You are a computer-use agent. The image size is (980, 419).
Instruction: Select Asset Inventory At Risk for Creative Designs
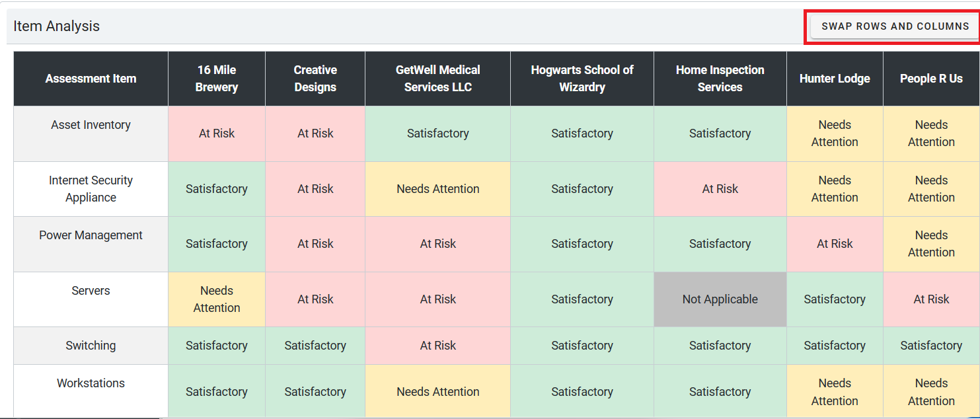coord(315,133)
